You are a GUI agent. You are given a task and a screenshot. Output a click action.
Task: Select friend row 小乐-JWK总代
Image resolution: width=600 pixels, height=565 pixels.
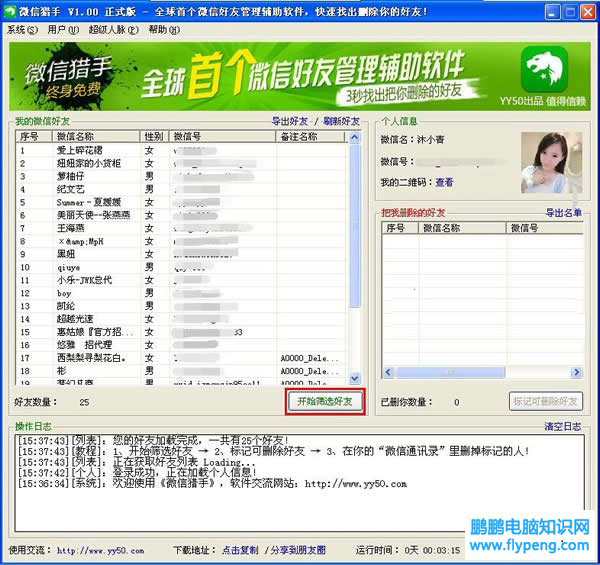[x=181, y=280]
